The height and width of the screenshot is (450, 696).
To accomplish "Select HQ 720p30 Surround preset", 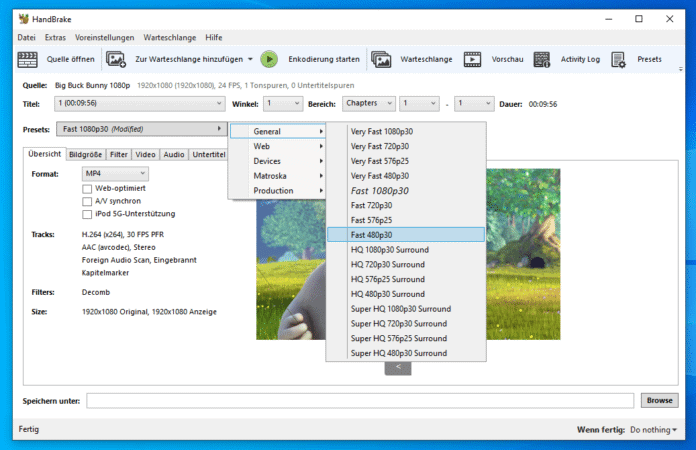I will point(406,264).
